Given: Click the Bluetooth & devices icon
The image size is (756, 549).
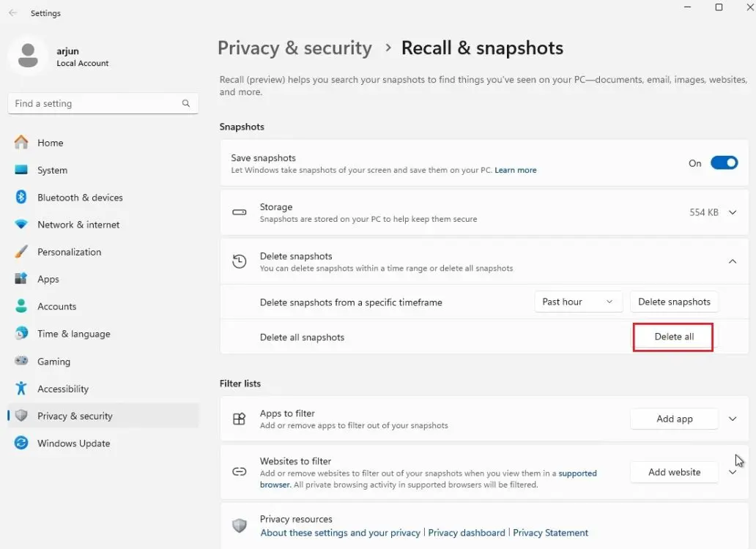Looking at the screenshot, I should pos(21,197).
